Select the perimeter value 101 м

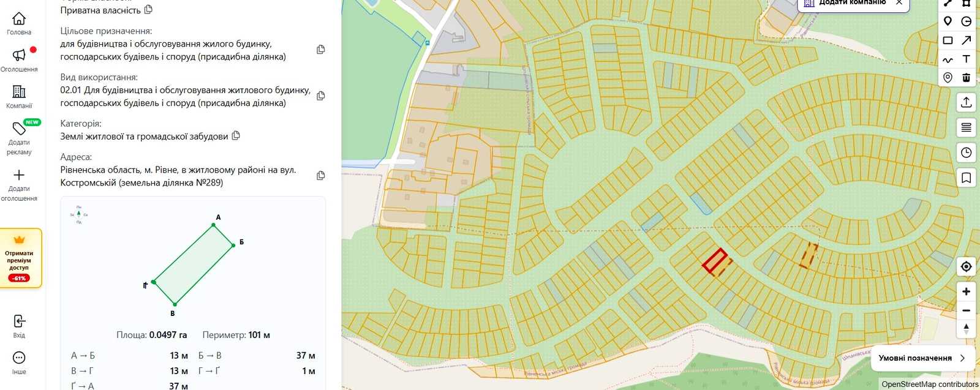(x=259, y=335)
